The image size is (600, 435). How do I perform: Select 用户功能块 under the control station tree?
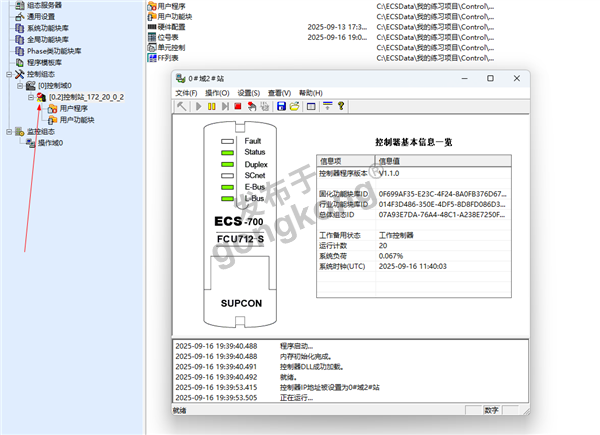click(77, 120)
